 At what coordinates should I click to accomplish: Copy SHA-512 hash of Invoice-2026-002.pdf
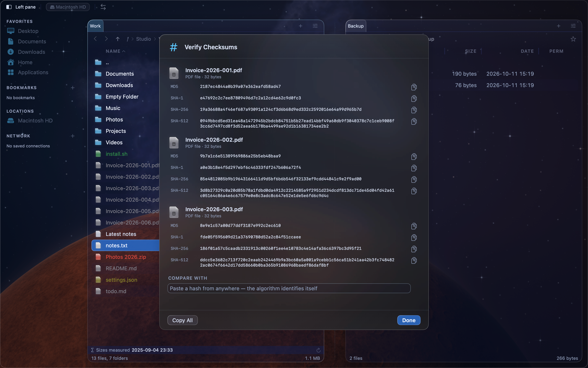414,191
